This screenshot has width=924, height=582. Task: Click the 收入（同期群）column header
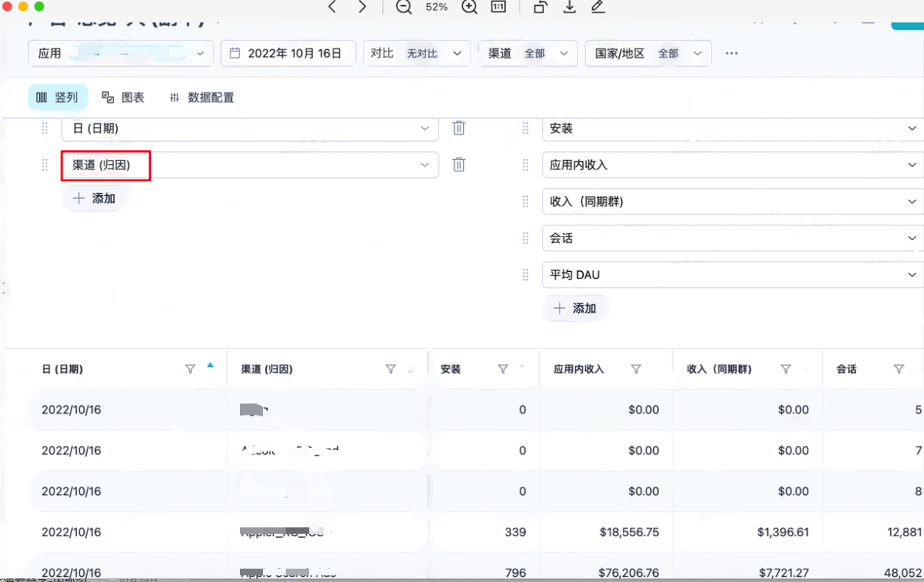click(x=719, y=369)
